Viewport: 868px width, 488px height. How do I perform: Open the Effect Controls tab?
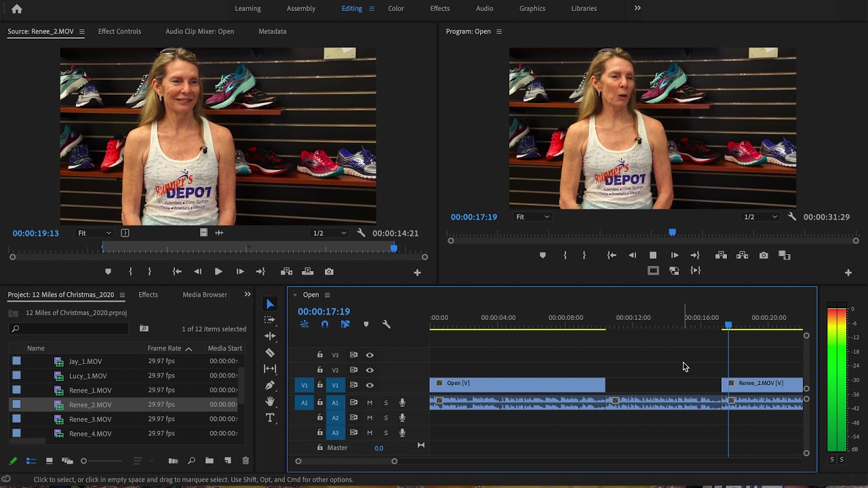tap(119, 31)
